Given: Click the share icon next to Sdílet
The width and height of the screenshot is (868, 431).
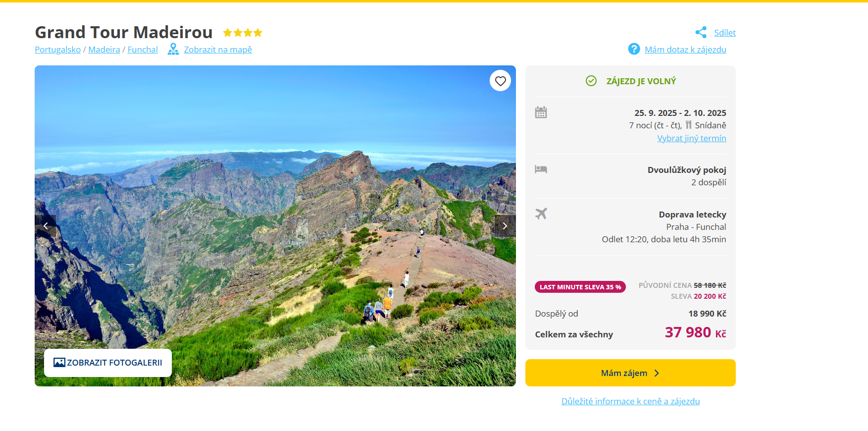Looking at the screenshot, I should coord(701,33).
